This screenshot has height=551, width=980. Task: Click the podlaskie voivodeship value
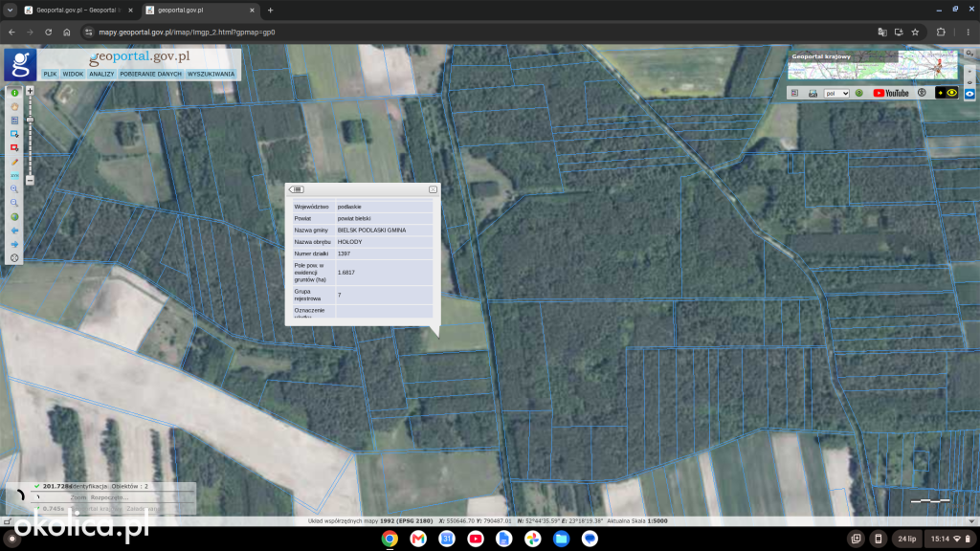click(349, 207)
